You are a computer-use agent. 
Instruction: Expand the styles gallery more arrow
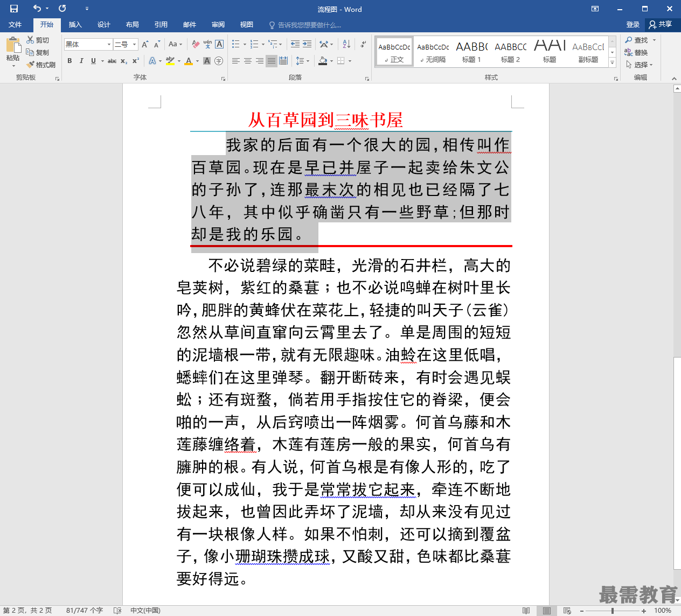(x=612, y=63)
